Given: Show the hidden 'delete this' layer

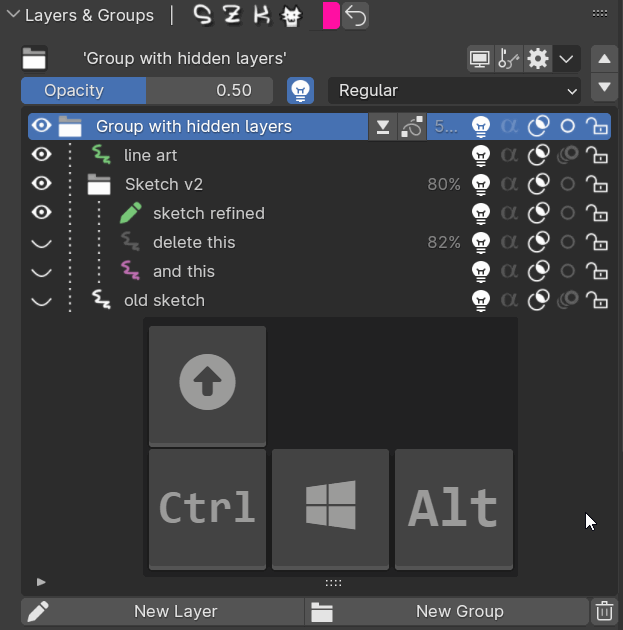Looking at the screenshot, I should click(41, 243).
